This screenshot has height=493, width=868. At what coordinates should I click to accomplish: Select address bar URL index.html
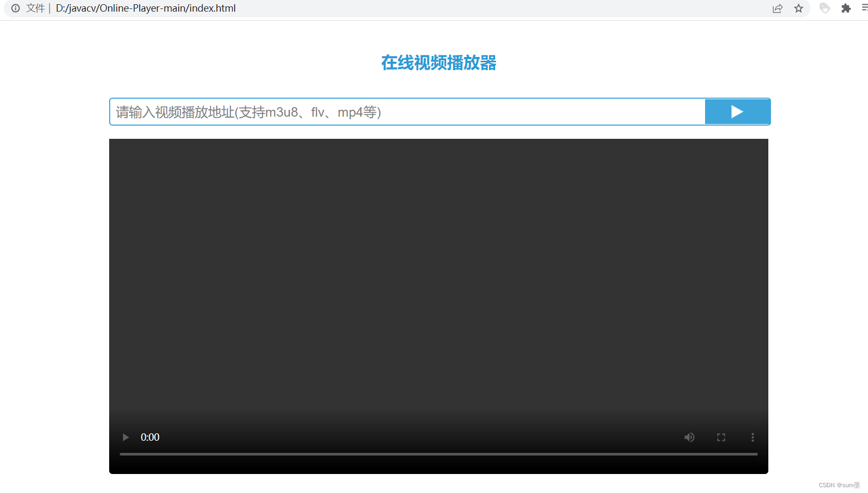pyautogui.click(x=146, y=8)
